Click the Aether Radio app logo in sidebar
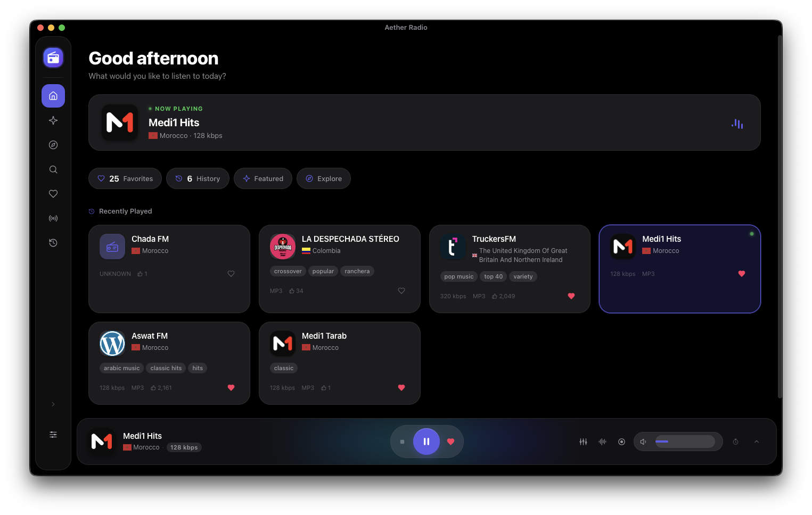Screen dimensions: 812x515 [53, 58]
